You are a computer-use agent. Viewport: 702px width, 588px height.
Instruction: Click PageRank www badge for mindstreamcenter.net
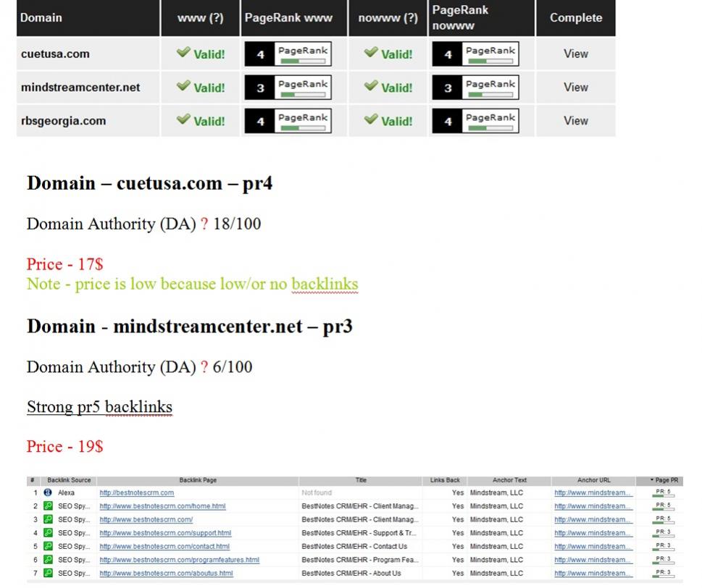[x=288, y=88]
